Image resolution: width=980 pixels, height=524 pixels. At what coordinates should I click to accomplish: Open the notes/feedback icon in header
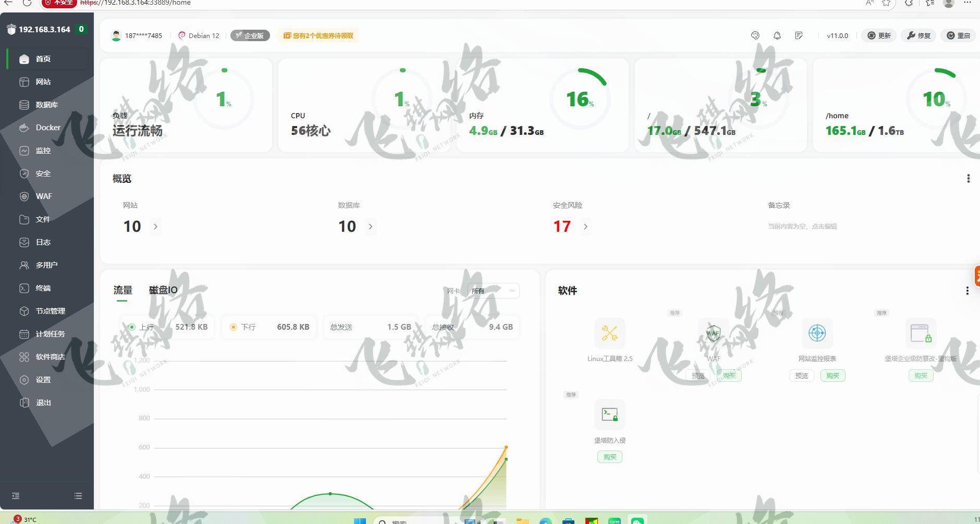click(799, 35)
